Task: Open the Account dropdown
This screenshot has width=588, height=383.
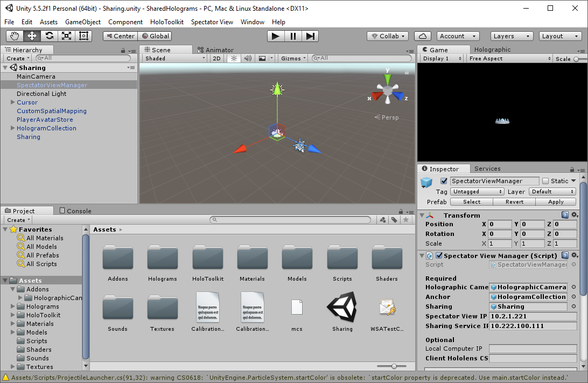Action: tap(458, 36)
